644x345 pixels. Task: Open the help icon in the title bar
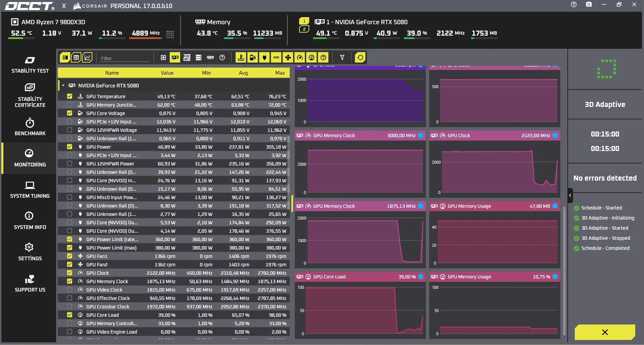574,5
